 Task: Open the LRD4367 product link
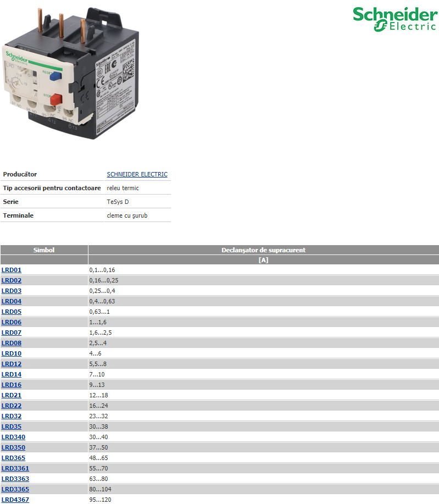point(15,500)
